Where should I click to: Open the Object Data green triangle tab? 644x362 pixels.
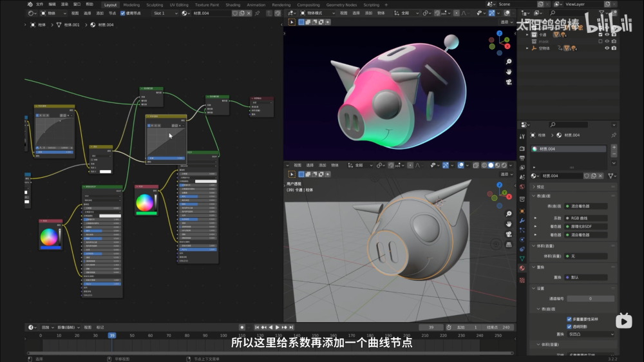[522, 258]
